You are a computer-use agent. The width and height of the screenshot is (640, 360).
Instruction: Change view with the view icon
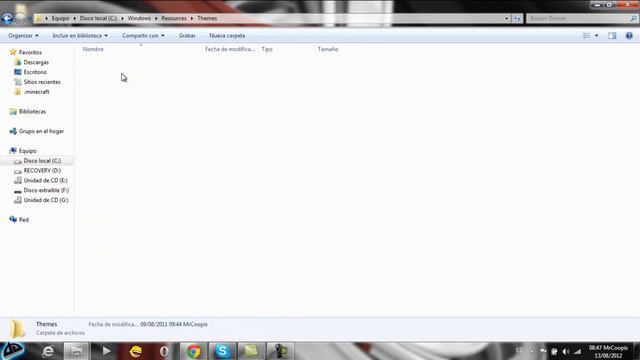click(x=586, y=36)
